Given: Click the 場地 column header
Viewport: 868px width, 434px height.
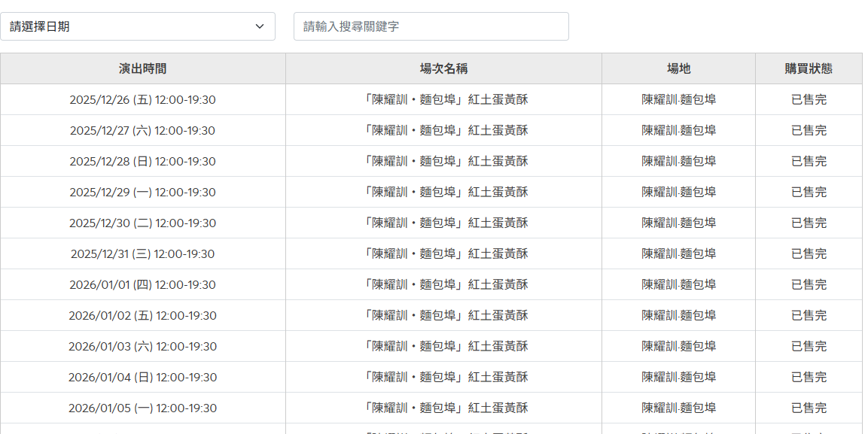Looking at the screenshot, I should [678, 68].
